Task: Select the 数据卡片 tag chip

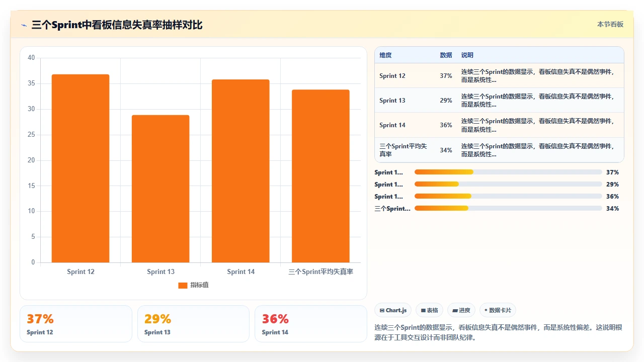Action: pyautogui.click(x=498, y=310)
